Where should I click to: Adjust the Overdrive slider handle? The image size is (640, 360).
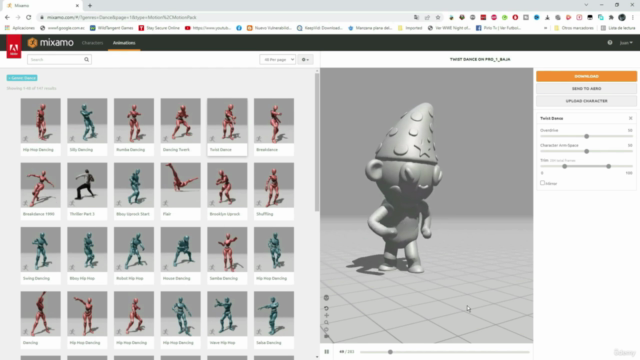tap(587, 136)
